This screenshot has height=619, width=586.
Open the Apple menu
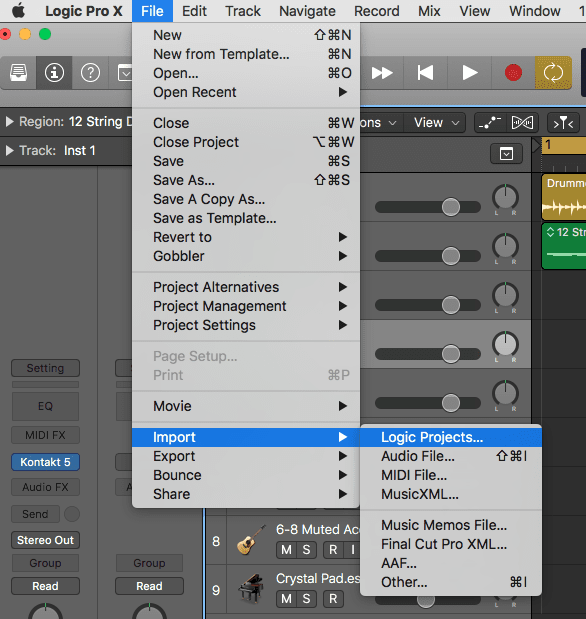pos(18,11)
